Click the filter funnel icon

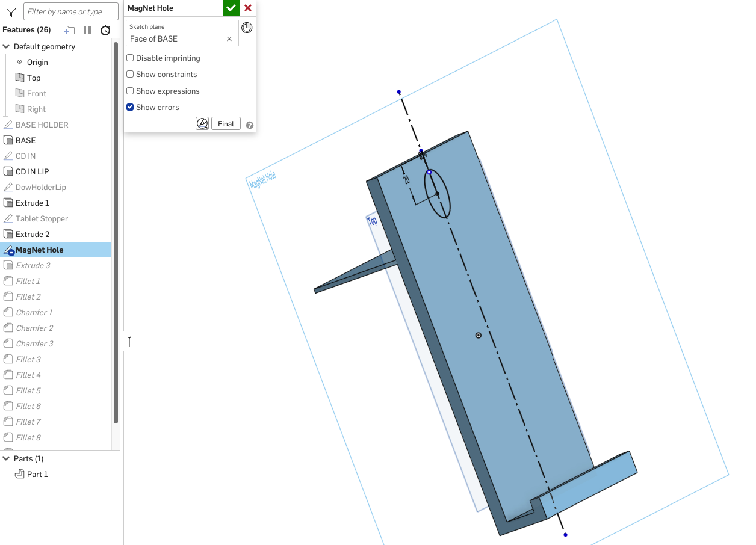pyautogui.click(x=11, y=12)
